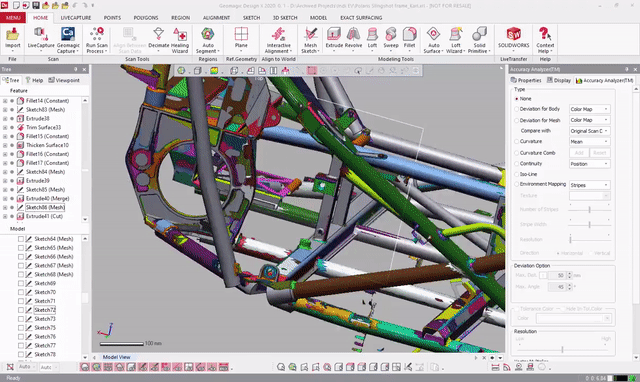Insert a reference Plane

click(241, 40)
